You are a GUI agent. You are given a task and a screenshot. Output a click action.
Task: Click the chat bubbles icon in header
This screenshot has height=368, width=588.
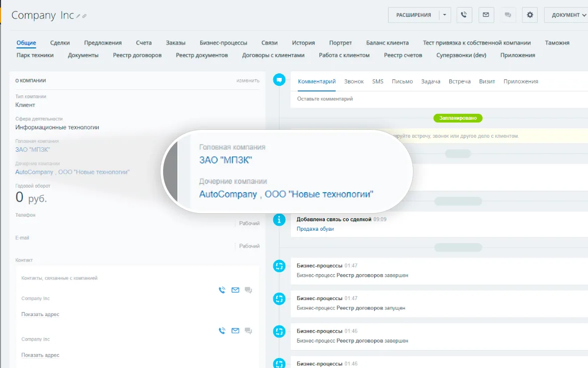[508, 15]
